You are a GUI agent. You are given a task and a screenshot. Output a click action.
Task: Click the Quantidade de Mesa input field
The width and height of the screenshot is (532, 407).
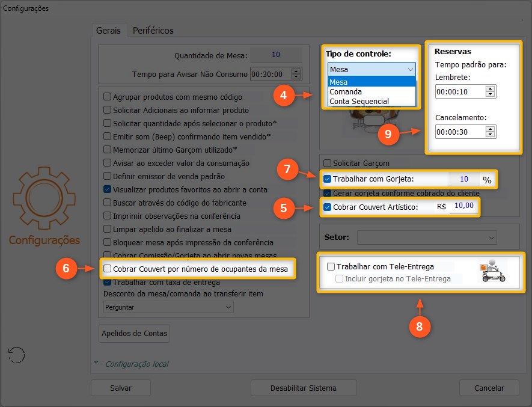click(x=275, y=55)
